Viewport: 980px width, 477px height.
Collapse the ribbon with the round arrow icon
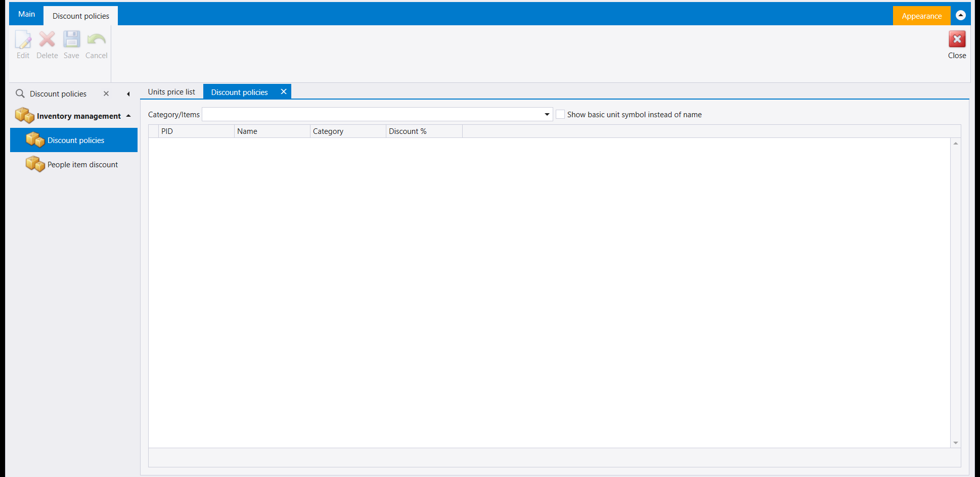[x=961, y=15]
